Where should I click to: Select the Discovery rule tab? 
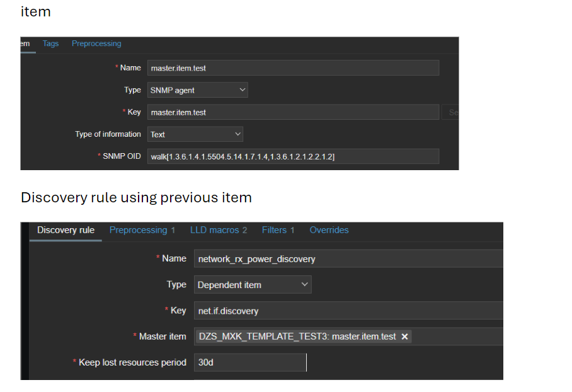66,230
